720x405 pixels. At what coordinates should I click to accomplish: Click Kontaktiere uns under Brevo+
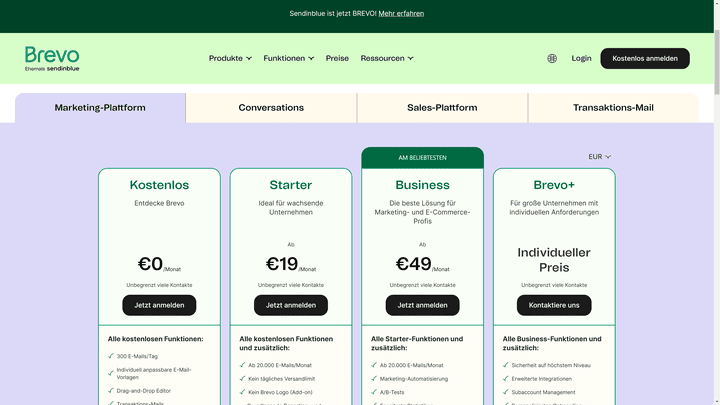point(554,305)
